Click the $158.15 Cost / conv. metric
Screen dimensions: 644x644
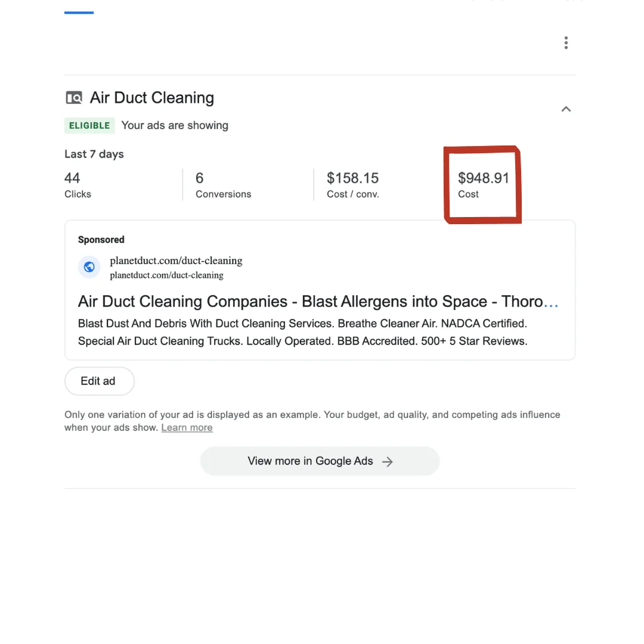click(x=352, y=185)
